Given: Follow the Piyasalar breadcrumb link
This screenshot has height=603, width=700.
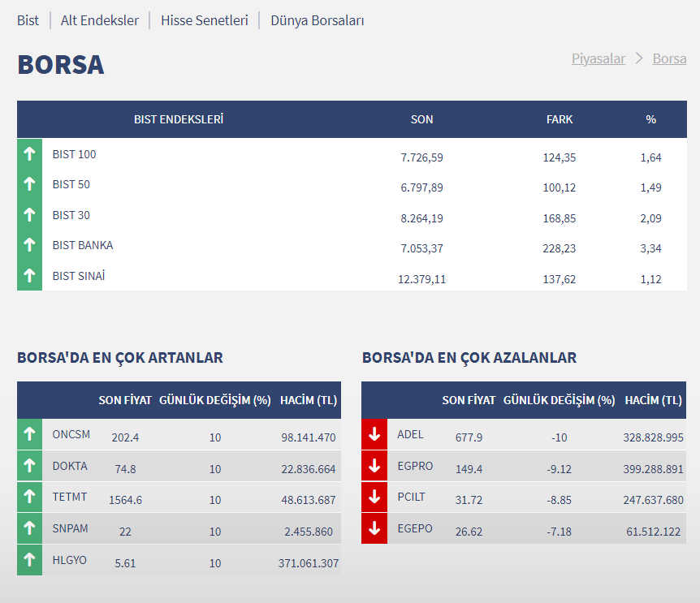Looking at the screenshot, I should tap(598, 58).
